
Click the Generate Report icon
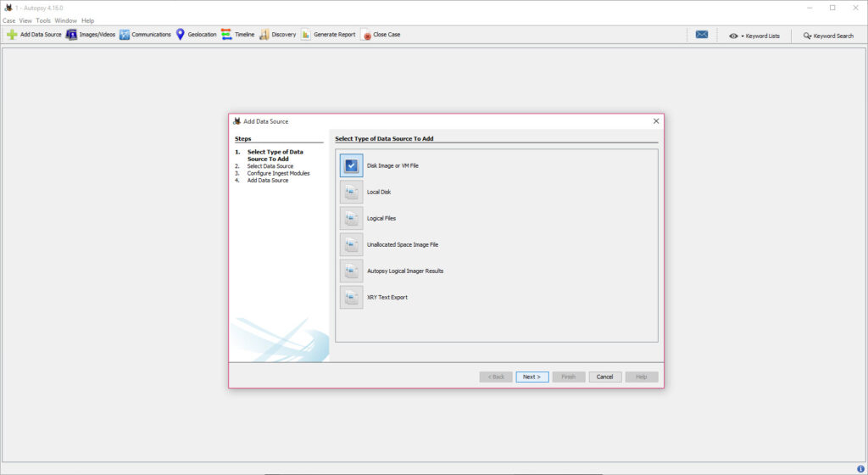[305, 34]
